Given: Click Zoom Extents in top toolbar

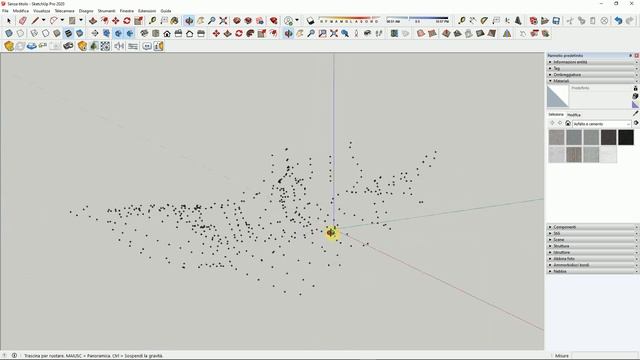Looking at the screenshot, I should tap(223, 21).
